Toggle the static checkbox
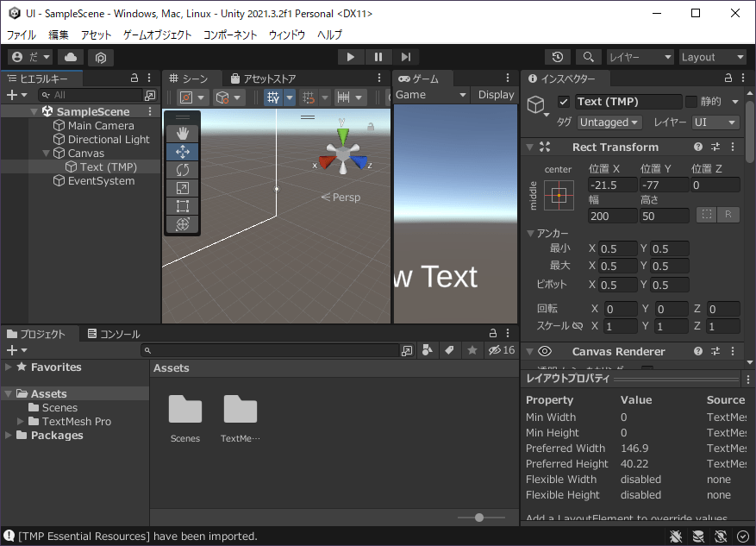The image size is (756, 546). tap(691, 102)
